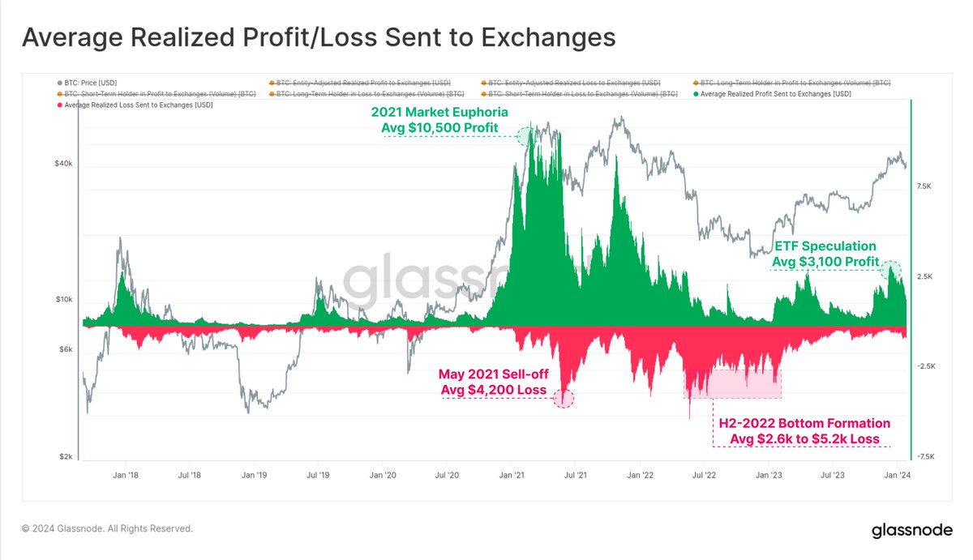973x560 pixels.
Task: Click the Jan '21 label on the time axis
Action: pos(511,476)
